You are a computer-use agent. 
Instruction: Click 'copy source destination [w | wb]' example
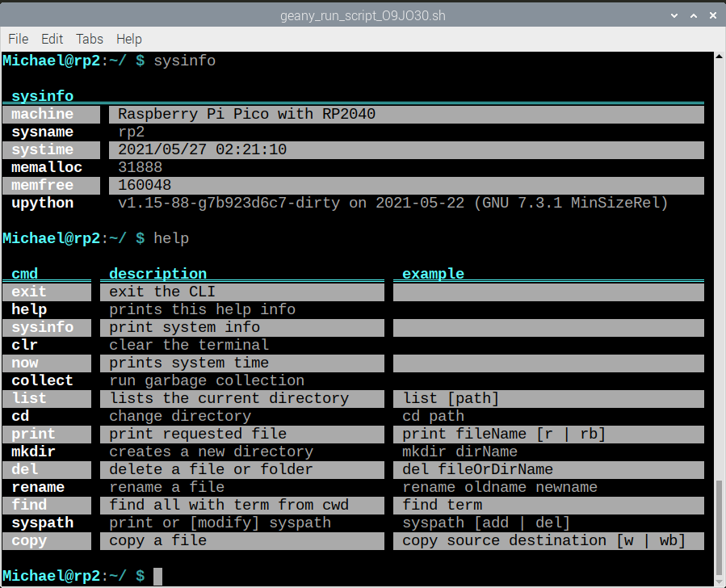(x=543, y=541)
